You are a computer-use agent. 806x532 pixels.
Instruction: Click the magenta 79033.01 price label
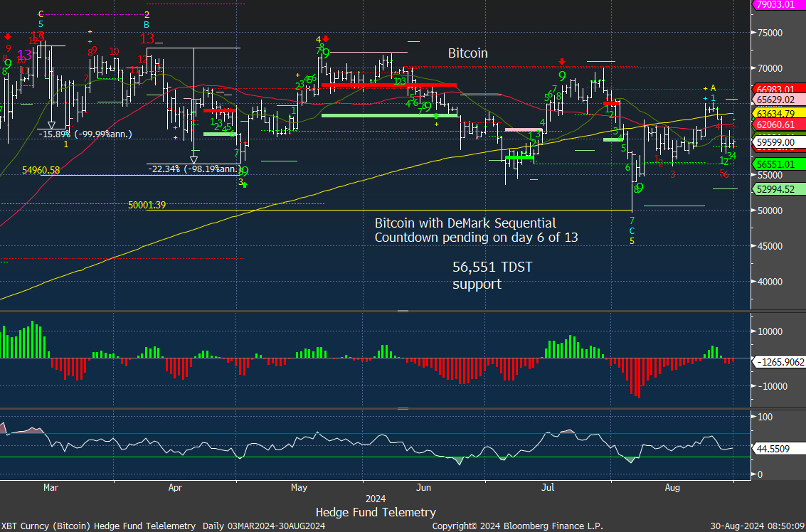tap(779, 4)
